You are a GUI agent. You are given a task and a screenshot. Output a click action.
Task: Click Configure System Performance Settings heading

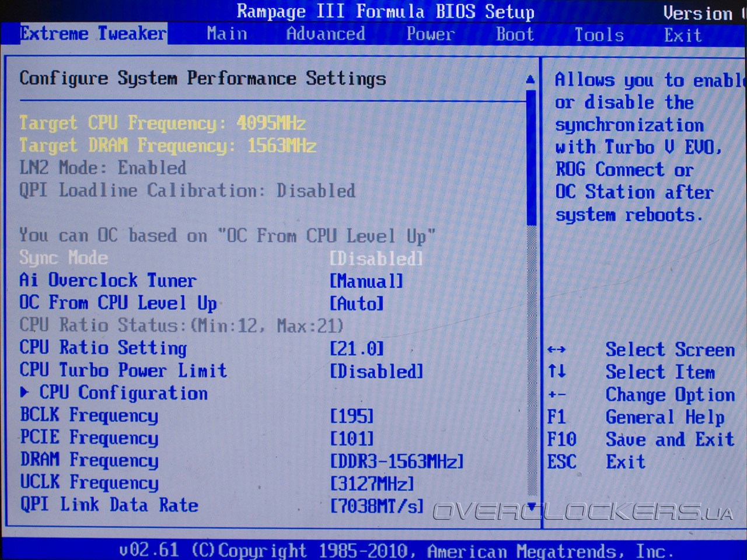pos(203,79)
